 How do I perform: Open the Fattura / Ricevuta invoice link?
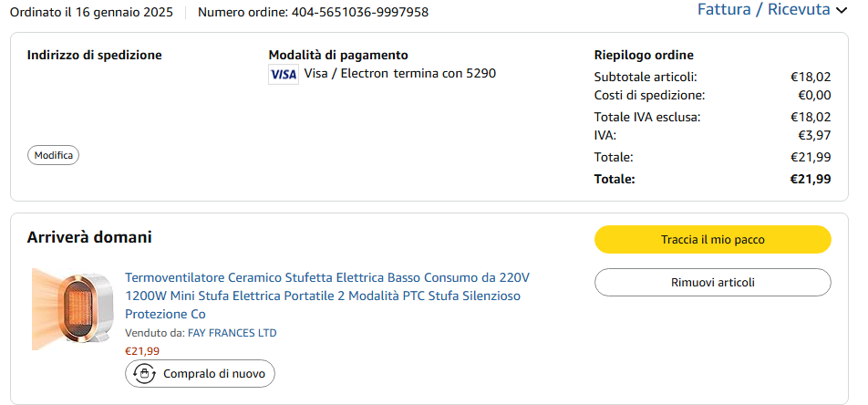click(x=763, y=10)
